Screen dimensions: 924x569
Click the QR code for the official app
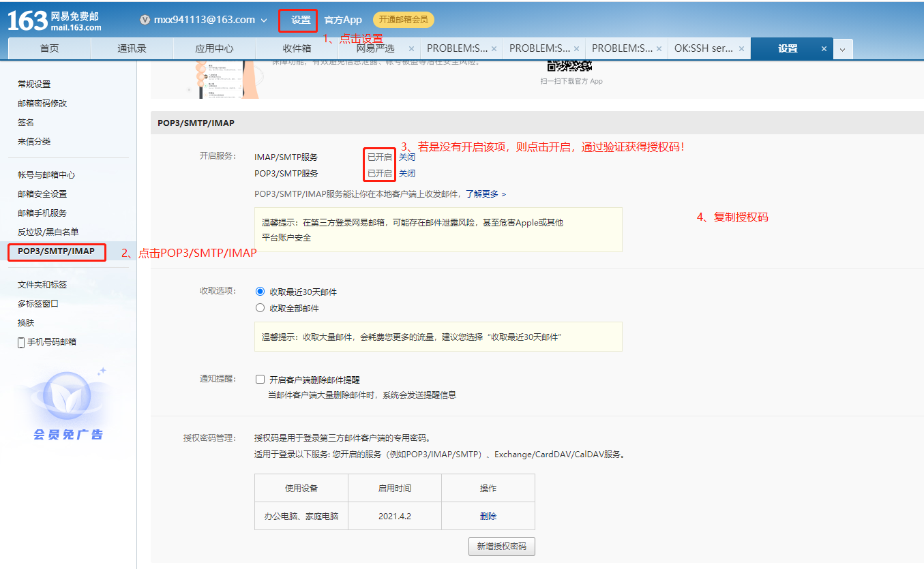570,65
